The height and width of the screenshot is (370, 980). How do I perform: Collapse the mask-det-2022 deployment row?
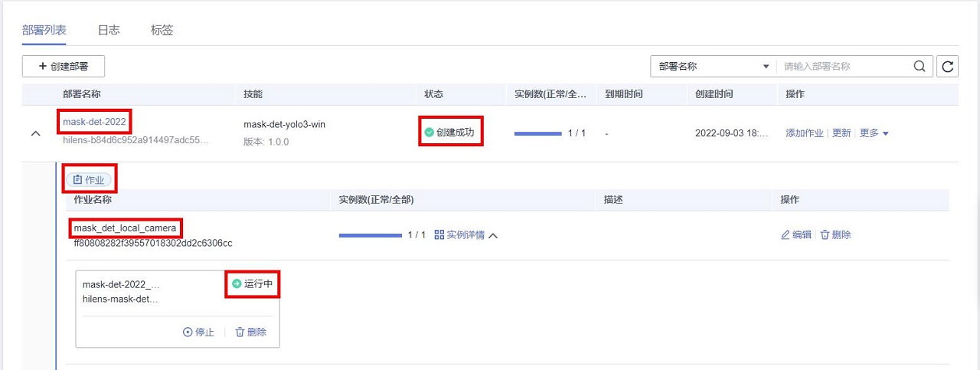pos(35,133)
